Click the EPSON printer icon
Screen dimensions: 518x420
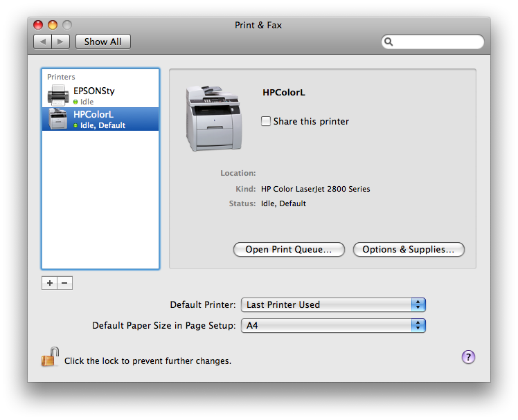(58, 95)
